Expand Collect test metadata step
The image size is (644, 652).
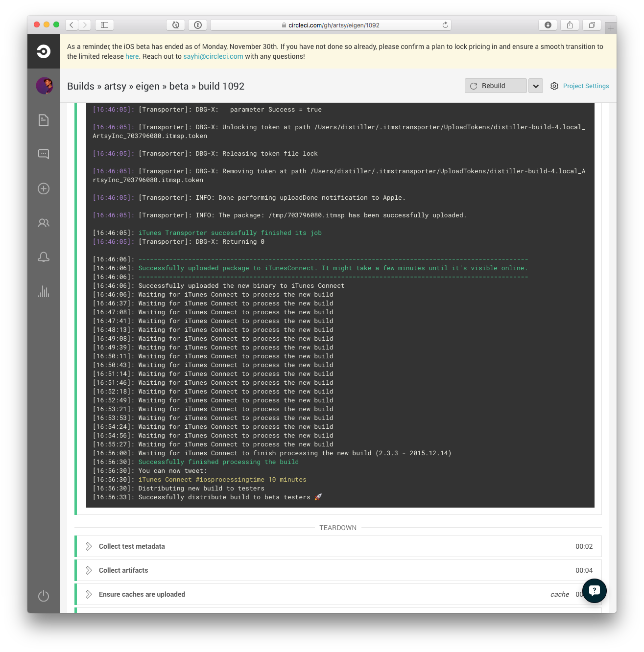click(x=338, y=546)
